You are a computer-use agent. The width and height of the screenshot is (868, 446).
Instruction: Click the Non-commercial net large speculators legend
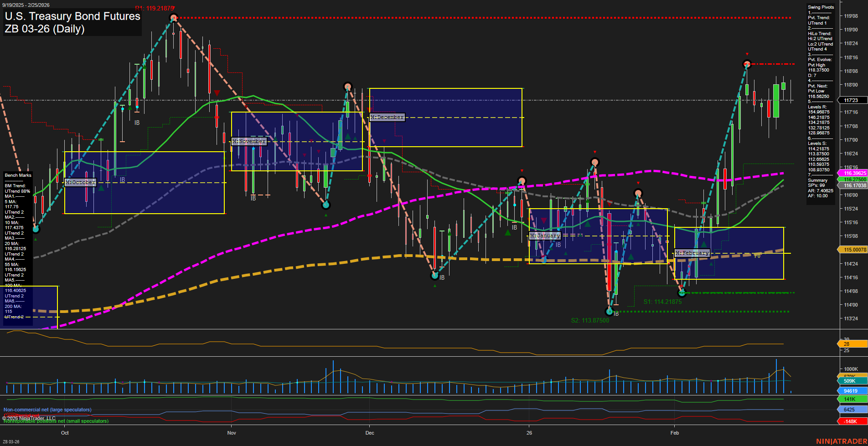[x=47, y=410]
